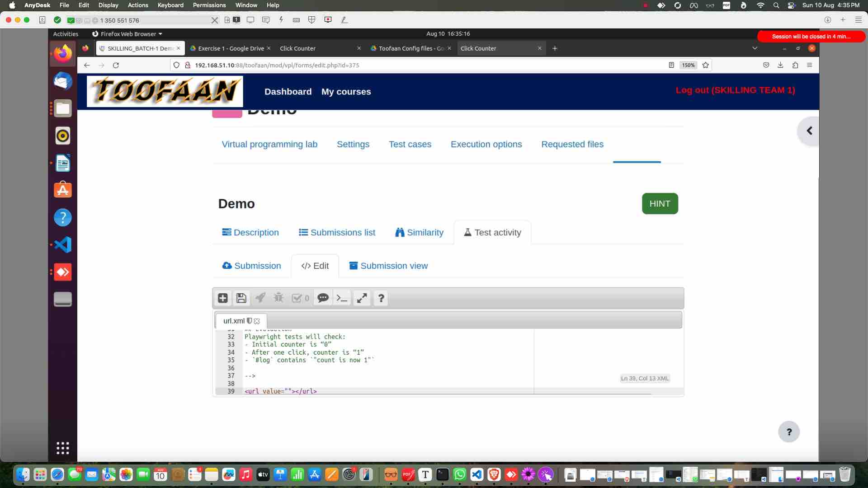868x488 pixels.
Task: Expand the collapsed side panel chevron
Action: [x=810, y=131]
